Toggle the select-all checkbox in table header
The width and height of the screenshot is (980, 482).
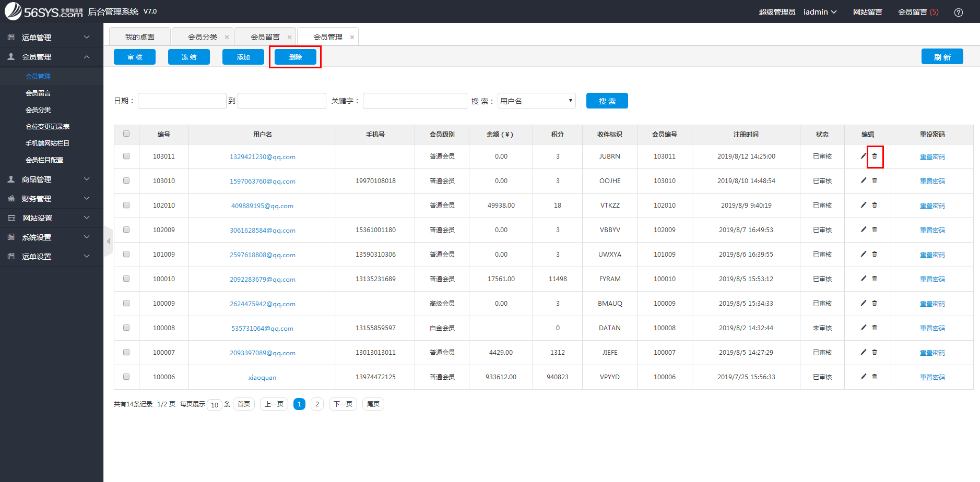[x=126, y=134]
